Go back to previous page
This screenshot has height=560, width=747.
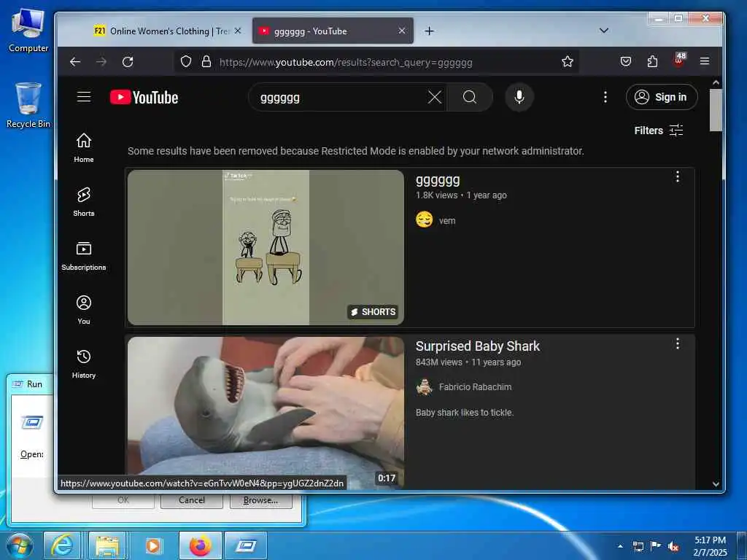(75, 62)
